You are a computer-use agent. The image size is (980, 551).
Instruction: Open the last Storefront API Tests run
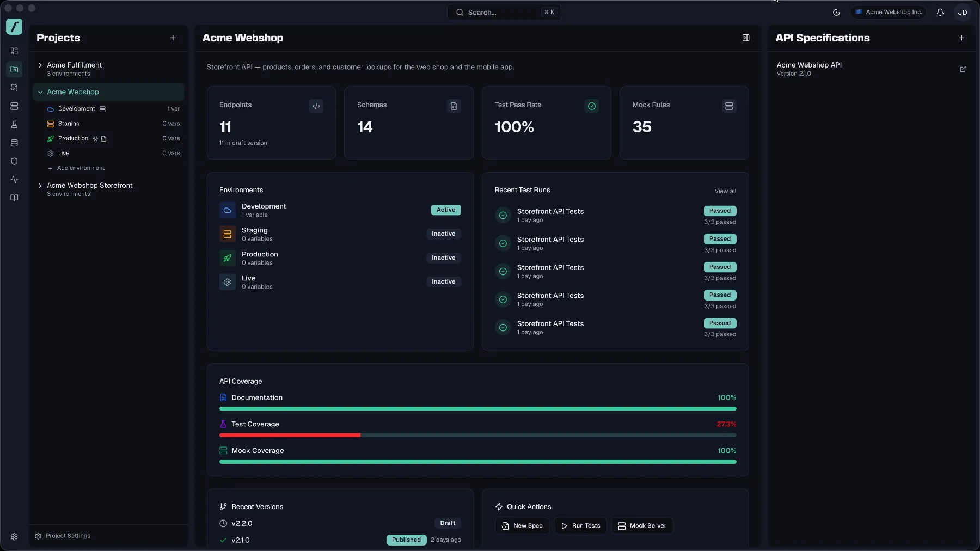coord(615,328)
